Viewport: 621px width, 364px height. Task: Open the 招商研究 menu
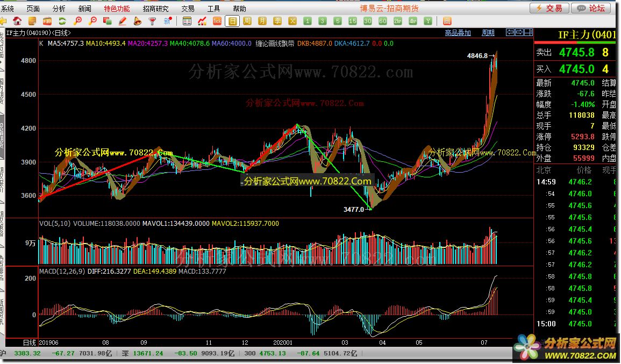point(155,8)
